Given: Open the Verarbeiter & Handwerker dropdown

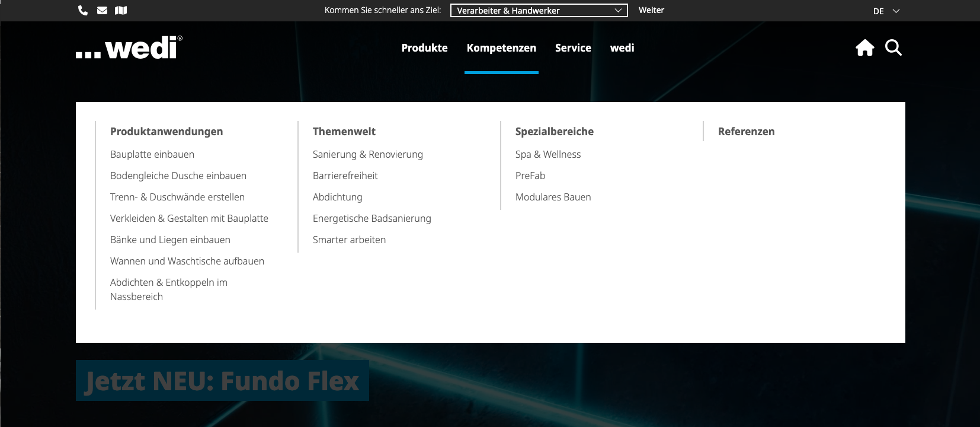Looking at the screenshot, I should (539, 11).
